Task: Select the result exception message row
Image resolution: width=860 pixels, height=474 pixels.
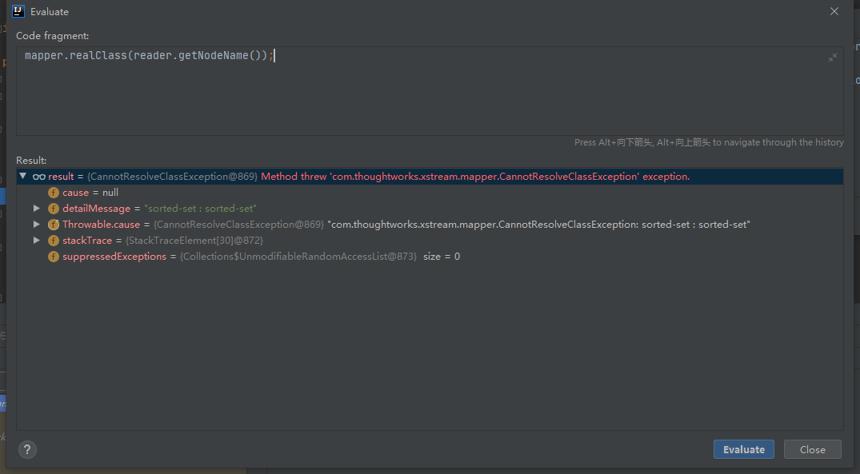Action: 430,177
